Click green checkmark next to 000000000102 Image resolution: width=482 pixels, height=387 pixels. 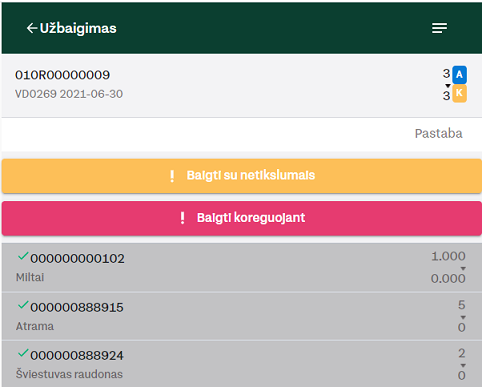pyautogui.click(x=23, y=256)
